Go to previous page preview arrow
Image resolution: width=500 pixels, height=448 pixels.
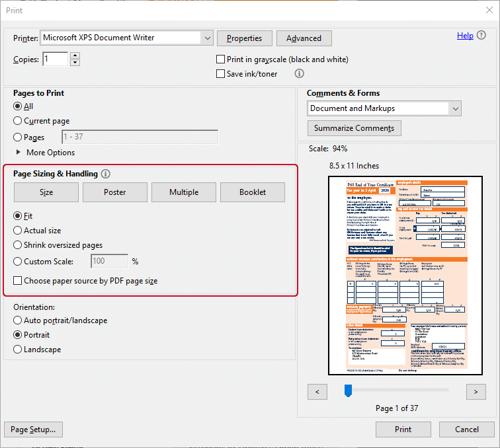(317, 392)
